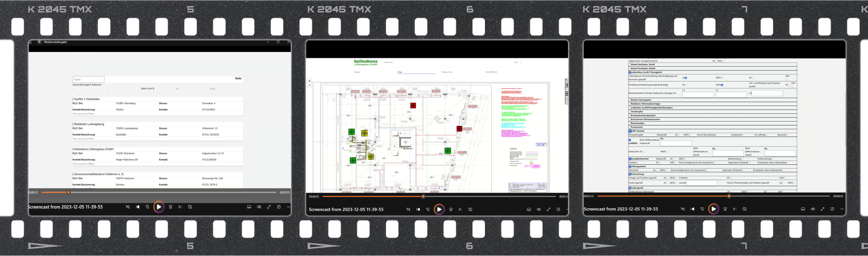
Task: Toggle repeat icon in the right player
Action: tap(744, 209)
